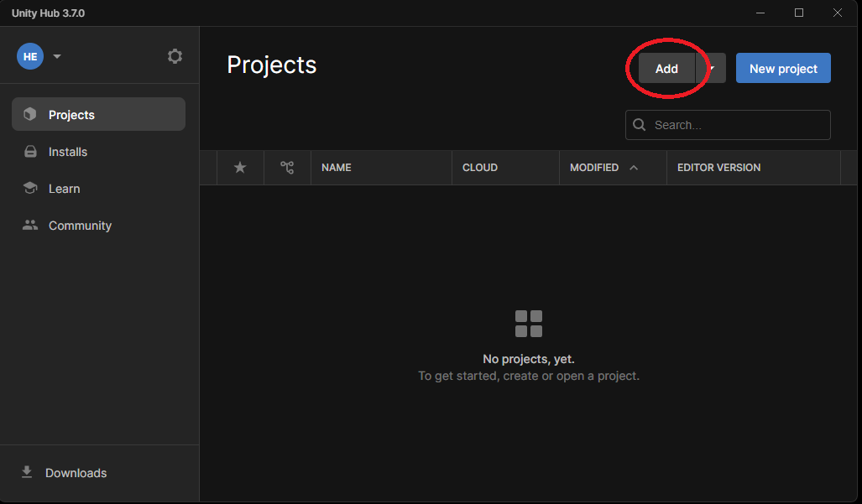Click the Community people icon
The width and height of the screenshot is (862, 504).
[29, 225]
